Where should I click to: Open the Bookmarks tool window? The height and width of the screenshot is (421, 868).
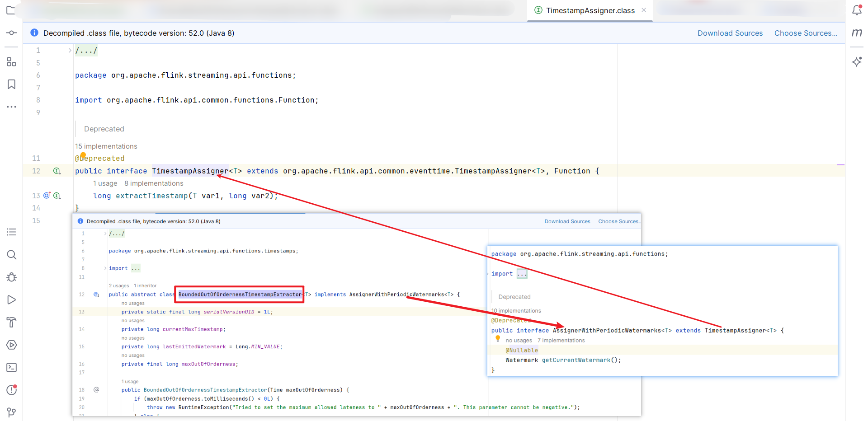click(11, 84)
